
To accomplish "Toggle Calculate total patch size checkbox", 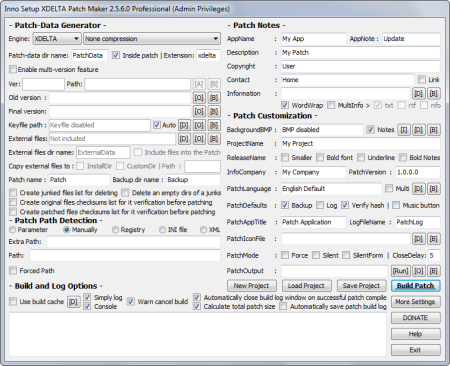I will 197,306.
